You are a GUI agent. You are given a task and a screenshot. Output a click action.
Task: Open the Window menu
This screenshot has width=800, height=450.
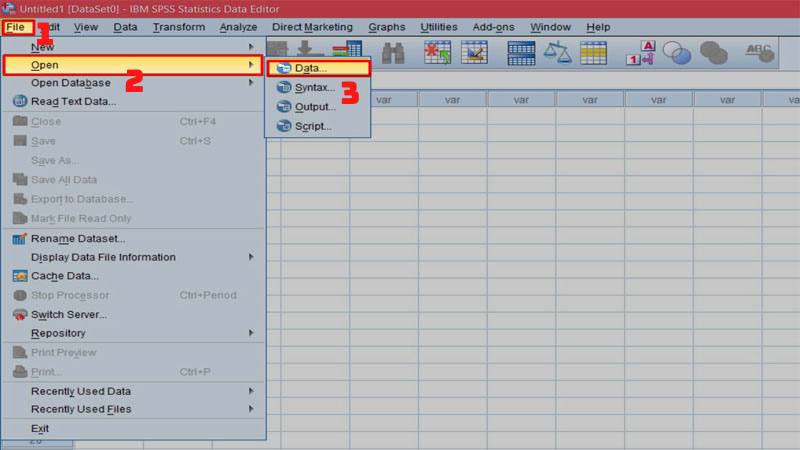[x=550, y=27]
